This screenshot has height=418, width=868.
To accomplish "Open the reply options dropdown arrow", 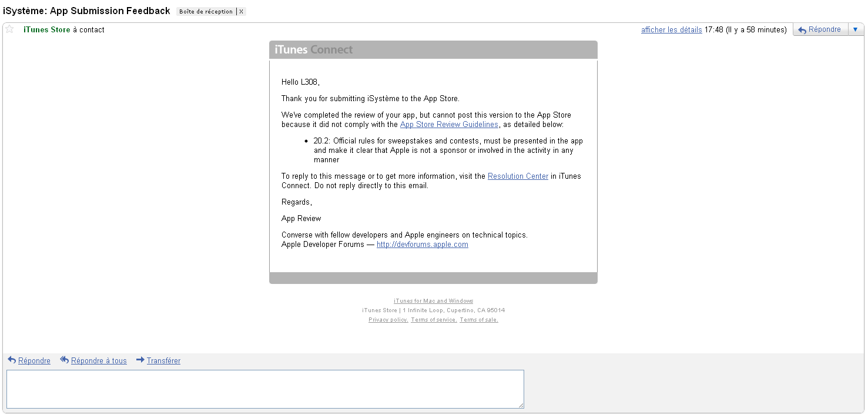I will (856, 29).
